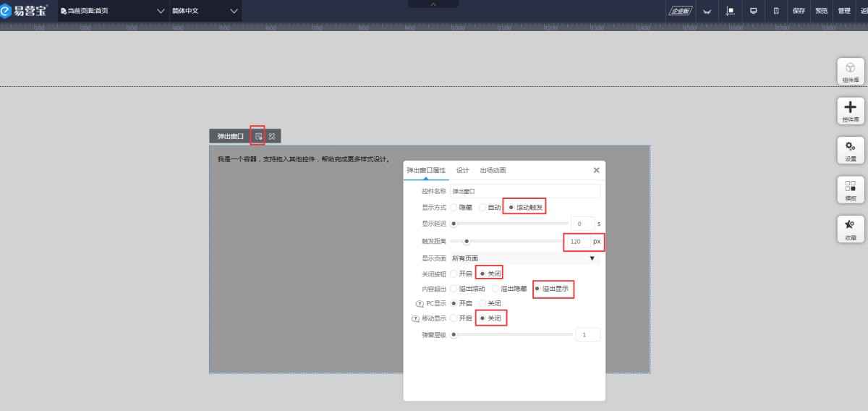The width and height of the screenshot is (868, 411).
Task: Open the 控件库 plus panel
Action: click(x=851, y=111)
